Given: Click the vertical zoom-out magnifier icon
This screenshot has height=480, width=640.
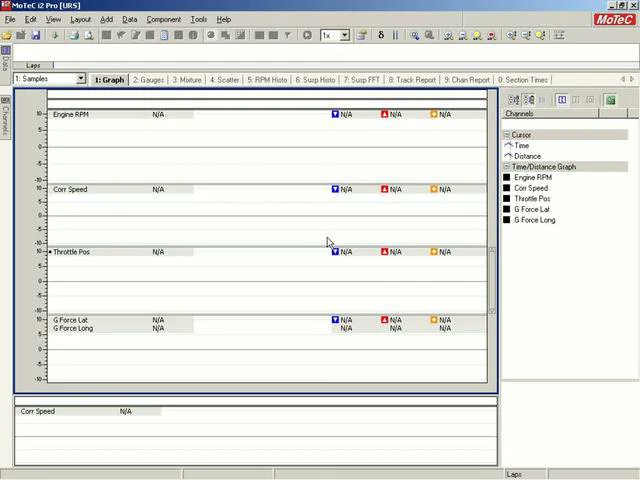Looking at the screenshot, I should point(526,36).
